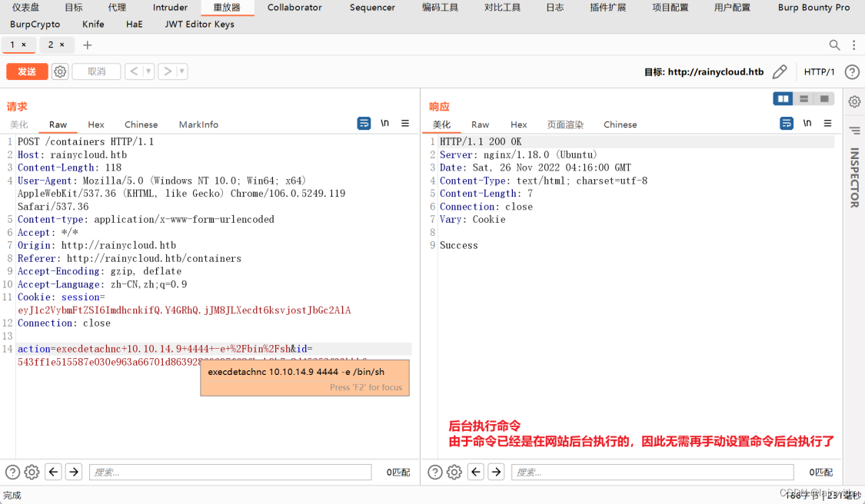Switch to BurpCrypto extension tab
This screenshot has height=504, width=865.
(x=35, y=25)
